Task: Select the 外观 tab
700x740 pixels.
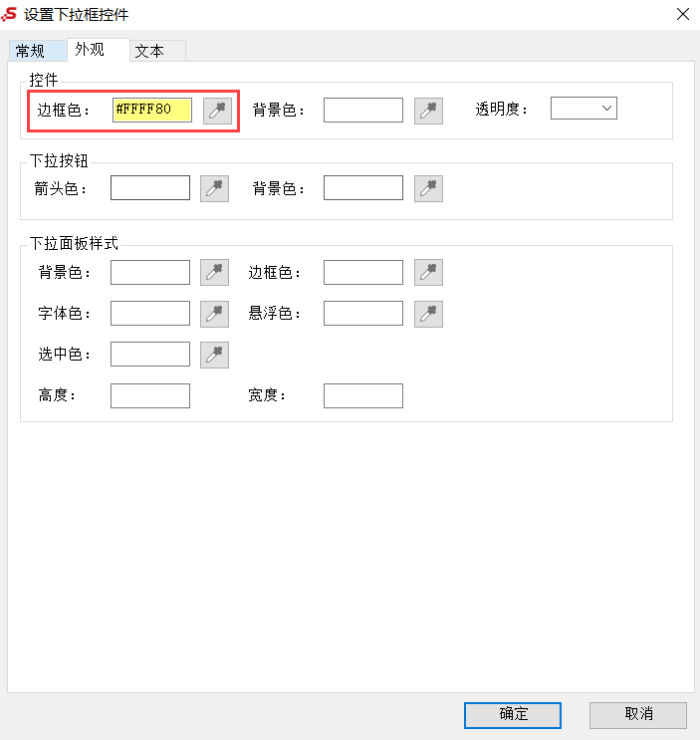Action: pyautogui.click(x=99, y=50)
